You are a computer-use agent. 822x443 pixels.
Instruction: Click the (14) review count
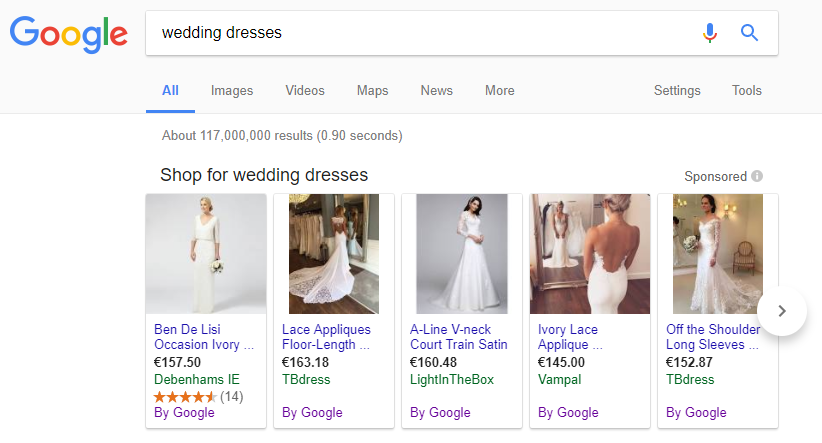pos(231,397)
